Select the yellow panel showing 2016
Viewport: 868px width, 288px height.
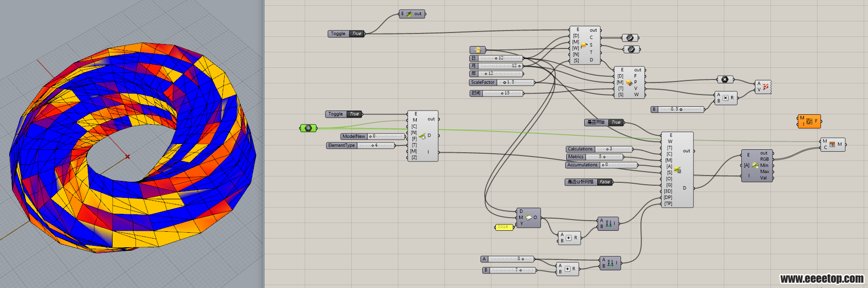pyautogui.click(x=504, y=227)
